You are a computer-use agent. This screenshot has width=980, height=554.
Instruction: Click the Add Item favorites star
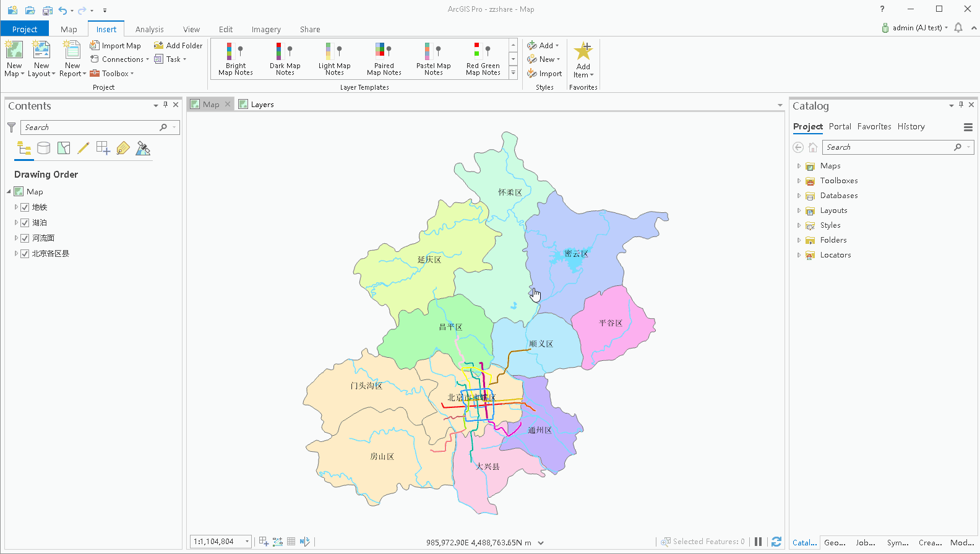pos(583,51)
